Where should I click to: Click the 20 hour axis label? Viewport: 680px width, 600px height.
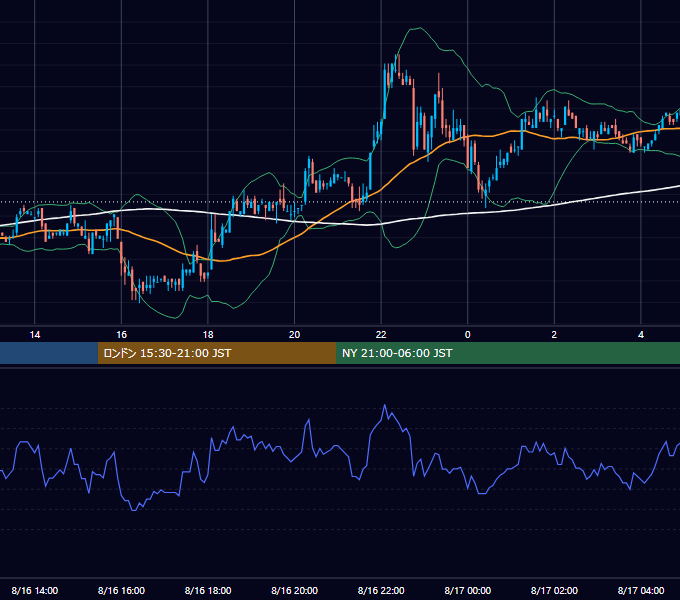(x=294, y=335)
